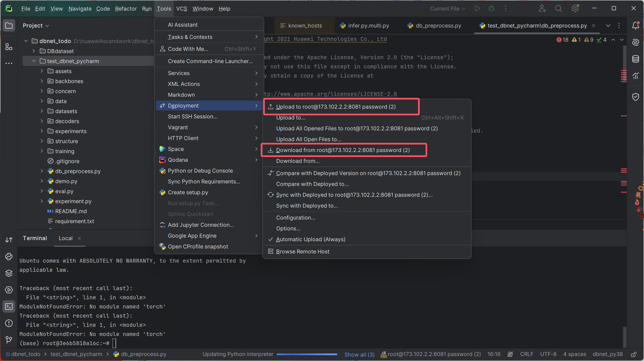Toggle Automatic Upload (Always) option
This screenshot has width=644, height=361.
tap(310, 239)
